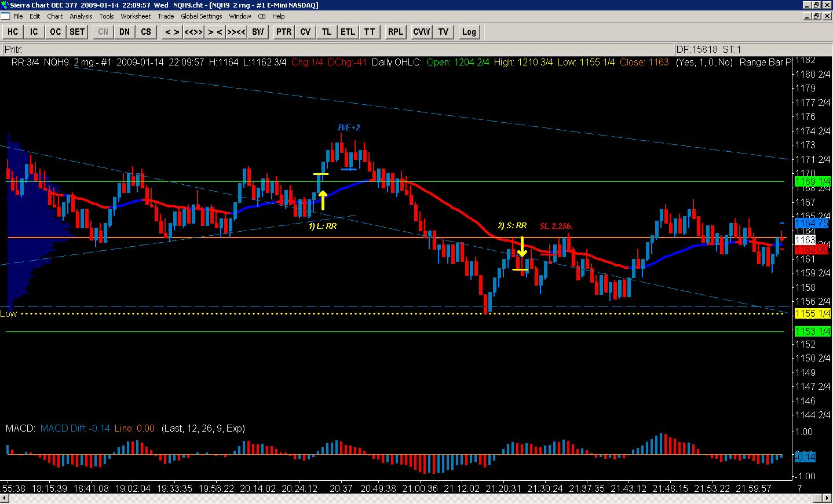The width and height of the screenshot is (833, 504).
Task: Click the "MACD Diff: -0.14" study label
Action: tap(75, 428)
